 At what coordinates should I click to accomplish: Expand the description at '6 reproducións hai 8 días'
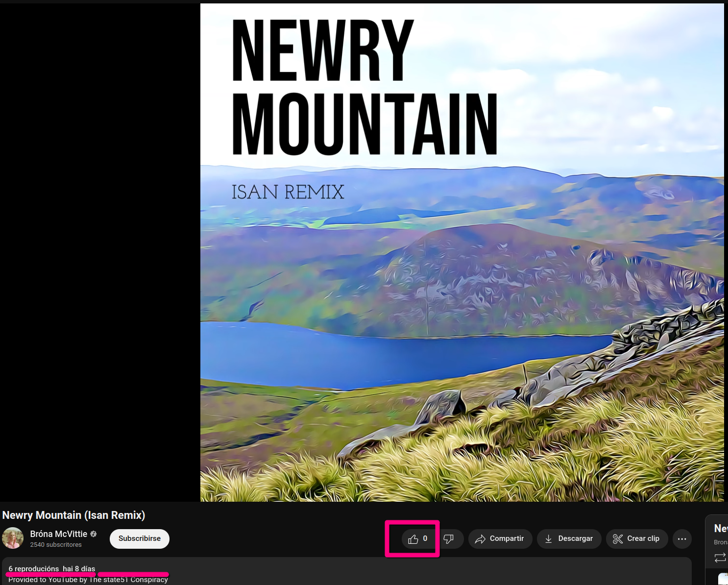pos(52,569)
